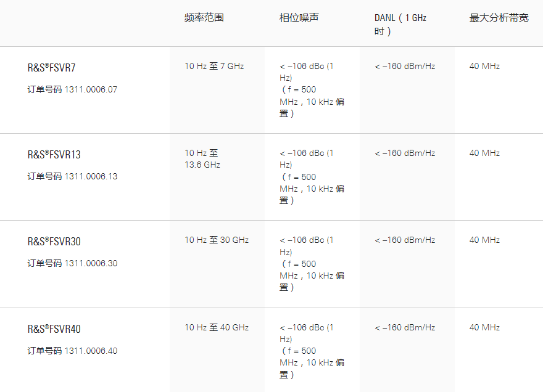The width and height of the screenshot is (543, 392).
Task: Open the R&S FSVR13 product link
Action: coord(54,154)
